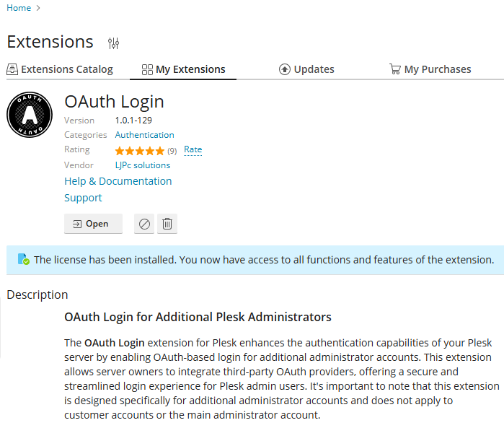
Task: Click the My Purchases cart icon
Action: 395,69
